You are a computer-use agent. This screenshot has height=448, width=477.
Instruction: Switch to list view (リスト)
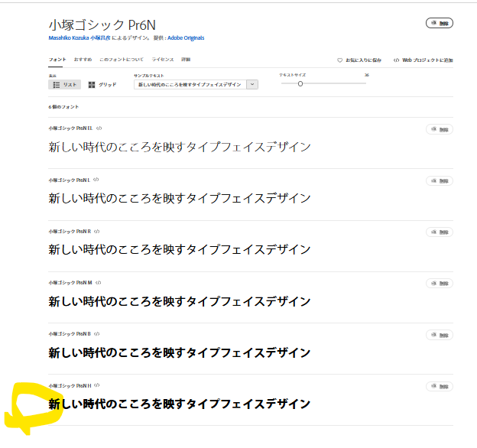[x=64, y=85]
